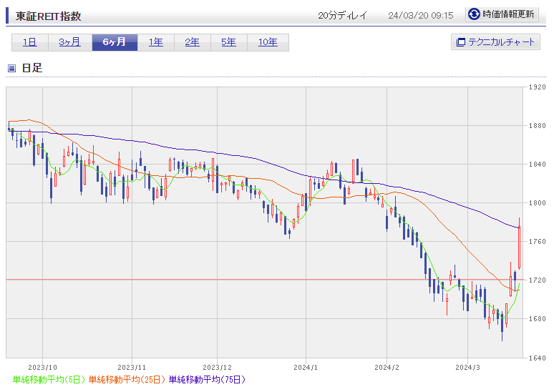Viewport: 554px width, 392px height.
Task: Click the blue square icon beside 日足
Action: (11, 68)
